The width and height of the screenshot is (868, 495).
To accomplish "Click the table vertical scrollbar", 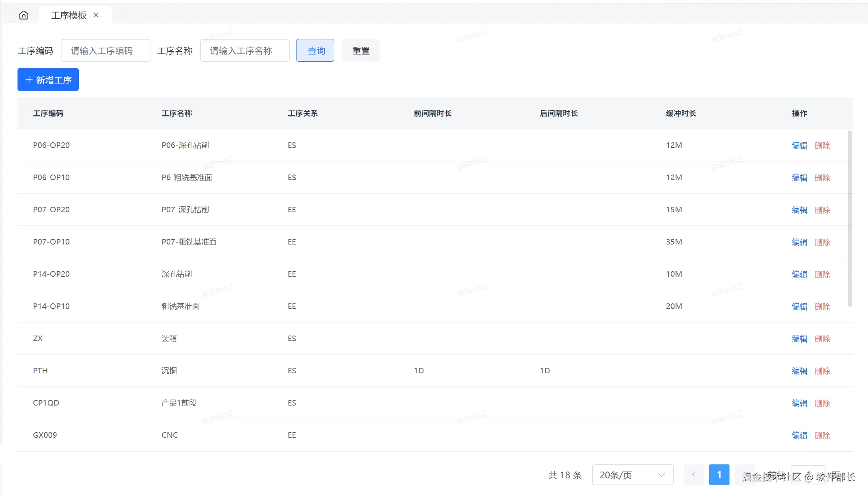I will click(x=850, y=219).
